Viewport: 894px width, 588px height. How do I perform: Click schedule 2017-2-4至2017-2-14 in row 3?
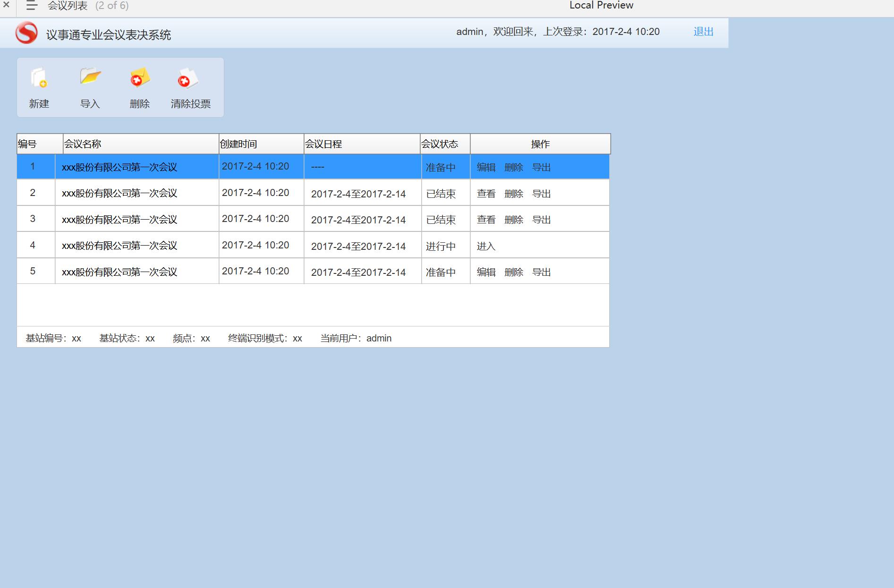click(x=358, y=220)
